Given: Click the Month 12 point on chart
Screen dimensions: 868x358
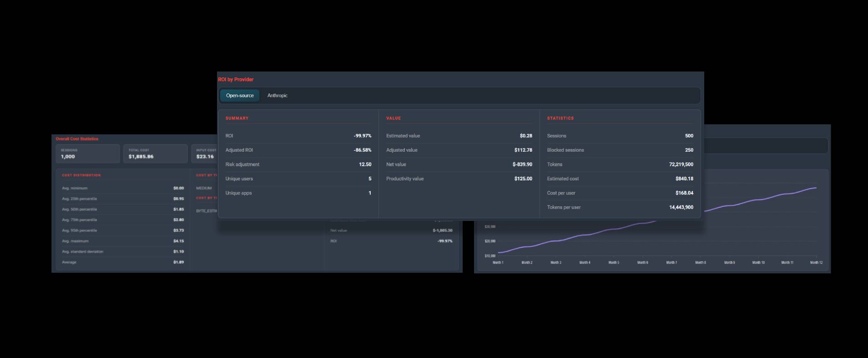Looking at the screenshot, I should (815, 188).
